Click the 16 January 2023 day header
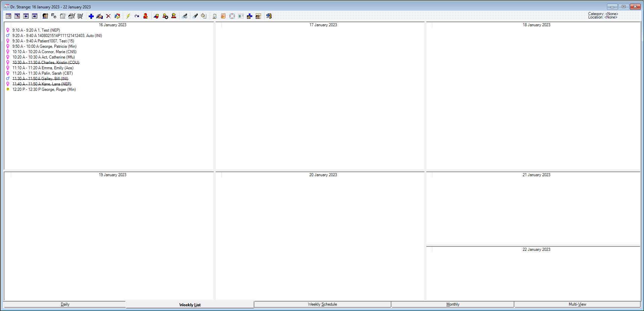Image resolution: width=644 pixels, height=311 pixels. point(113,25)
